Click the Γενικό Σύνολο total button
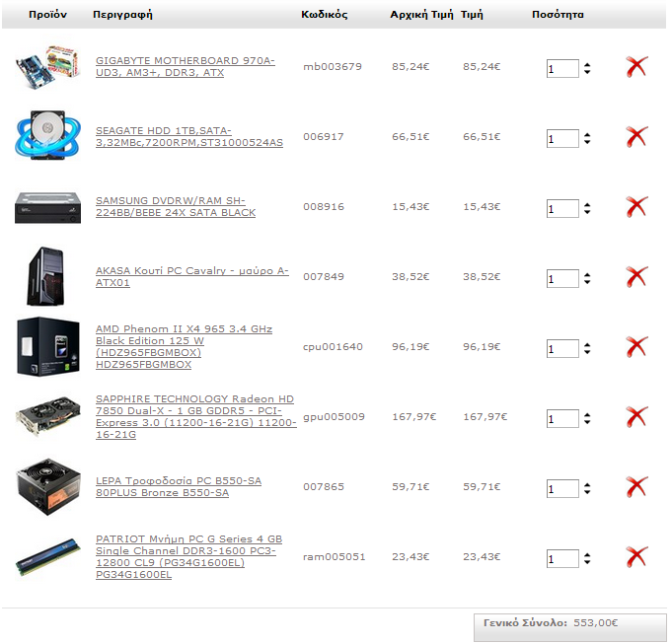The height and width of the screenshot is (644, 672). coord(569,628)
